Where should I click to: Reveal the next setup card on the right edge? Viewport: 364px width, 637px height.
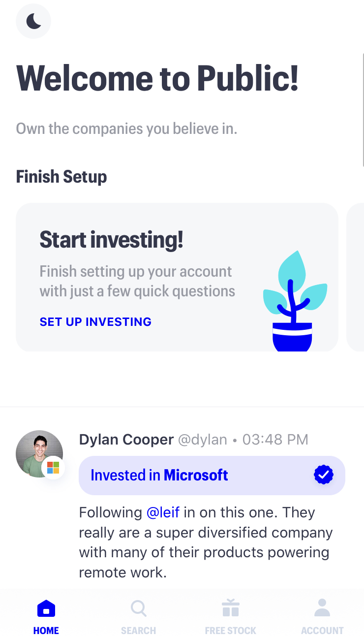(356, 277)
